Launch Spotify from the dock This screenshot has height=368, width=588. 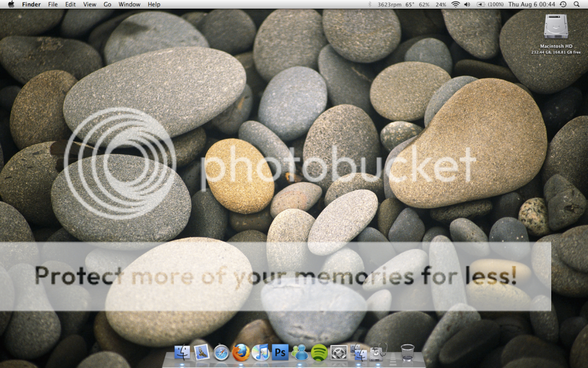pyautogui.click(x=319, y=351)
